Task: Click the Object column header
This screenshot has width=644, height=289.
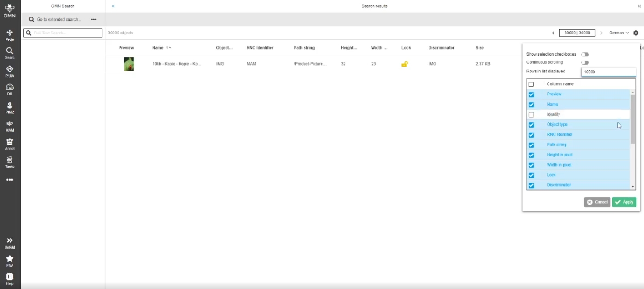Action: [224, 48]
